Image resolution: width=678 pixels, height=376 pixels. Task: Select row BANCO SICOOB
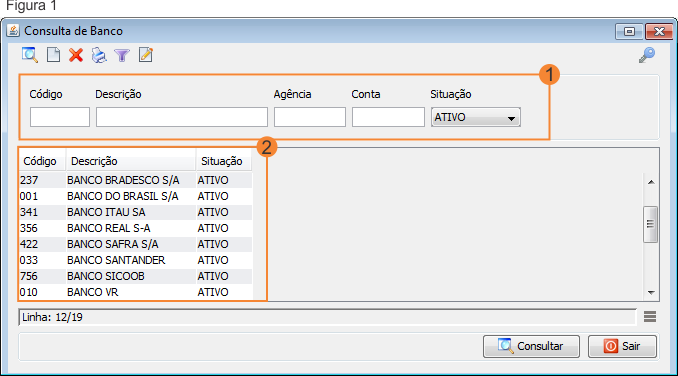click(135, 276)
